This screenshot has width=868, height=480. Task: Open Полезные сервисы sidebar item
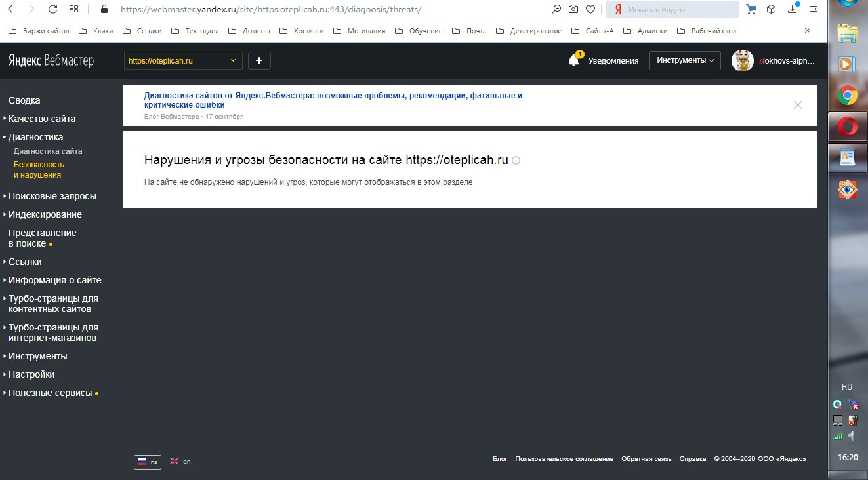(x=50, y=393)
